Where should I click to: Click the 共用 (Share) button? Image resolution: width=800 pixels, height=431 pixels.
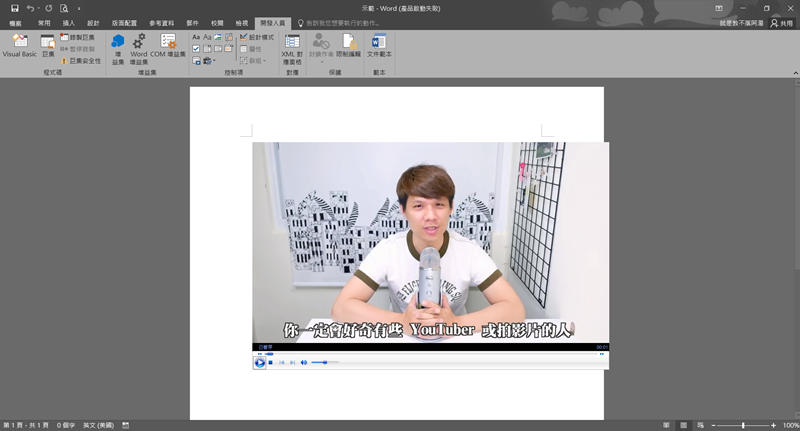tap(781, 22)
